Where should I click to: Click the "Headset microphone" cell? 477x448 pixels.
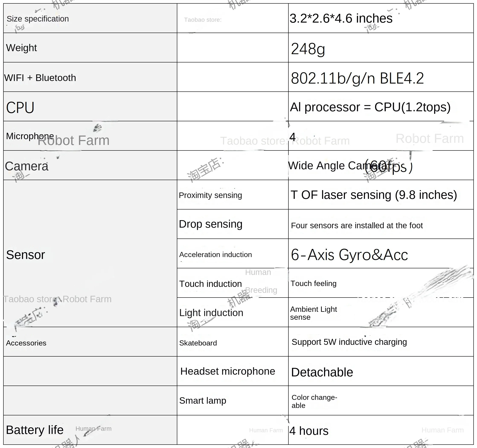point(228,371)
